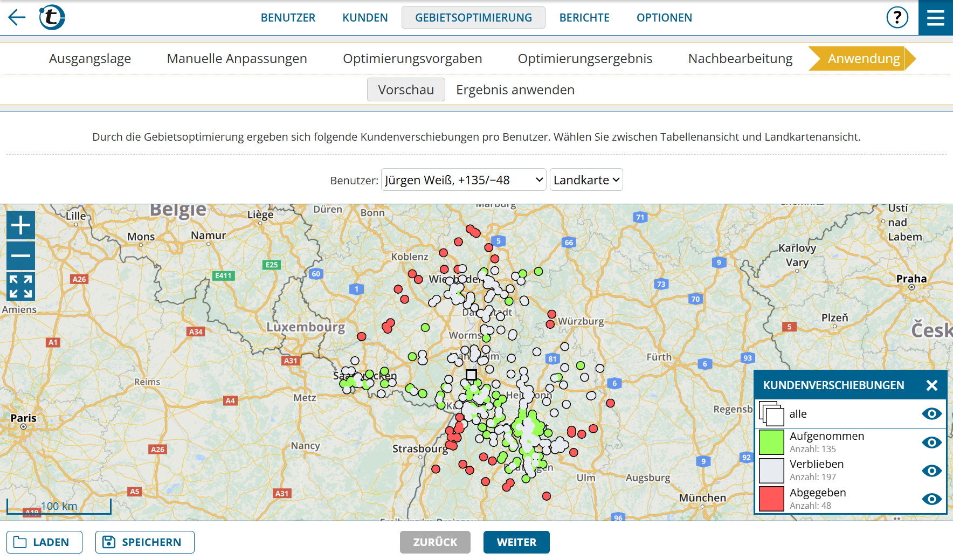The height and width of the screenshot is (560, 953).
Task: Close the Kundenverschiebungen legend panel
Action: point(932,385)
